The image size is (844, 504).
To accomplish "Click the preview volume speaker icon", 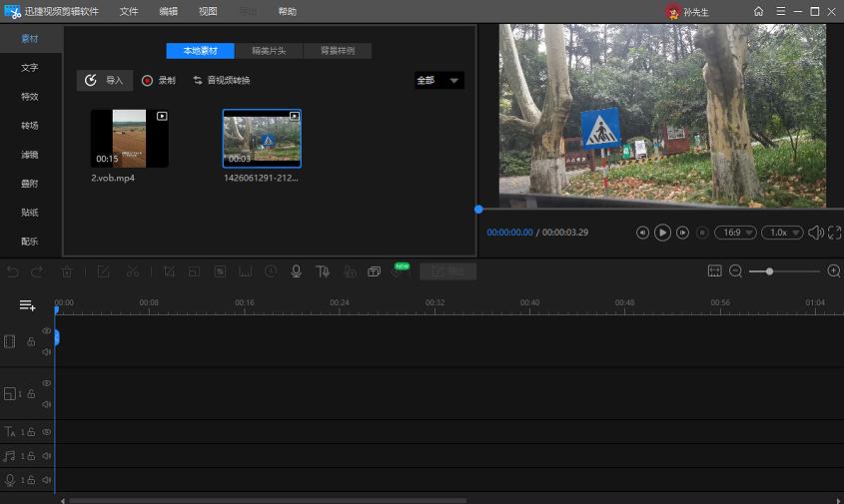I will [815, 233].
